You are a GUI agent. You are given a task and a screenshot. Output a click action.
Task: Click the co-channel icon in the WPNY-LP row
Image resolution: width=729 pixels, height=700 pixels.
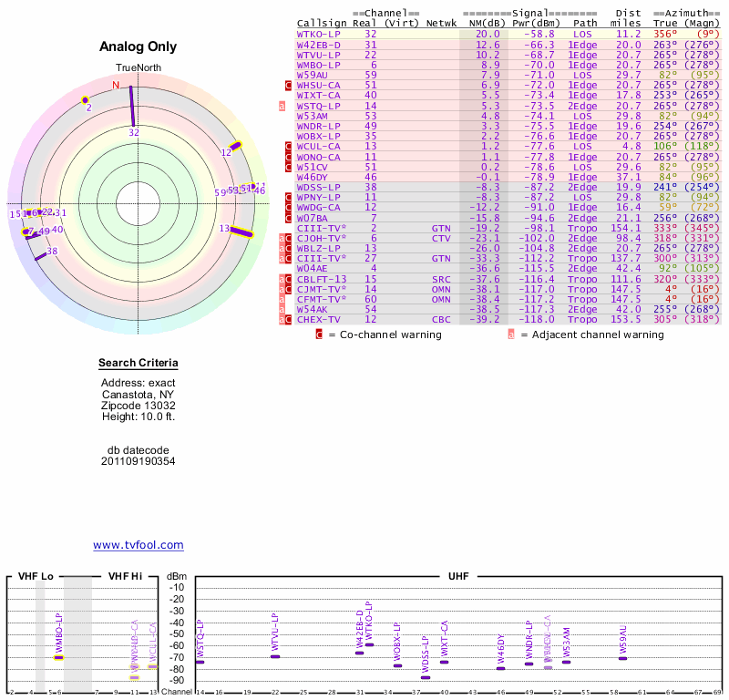click(x=289, y=197)
